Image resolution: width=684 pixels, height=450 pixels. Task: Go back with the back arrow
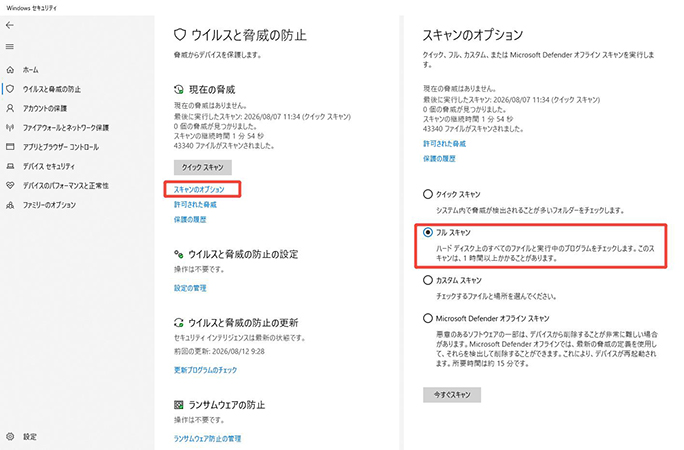(10, 25)
